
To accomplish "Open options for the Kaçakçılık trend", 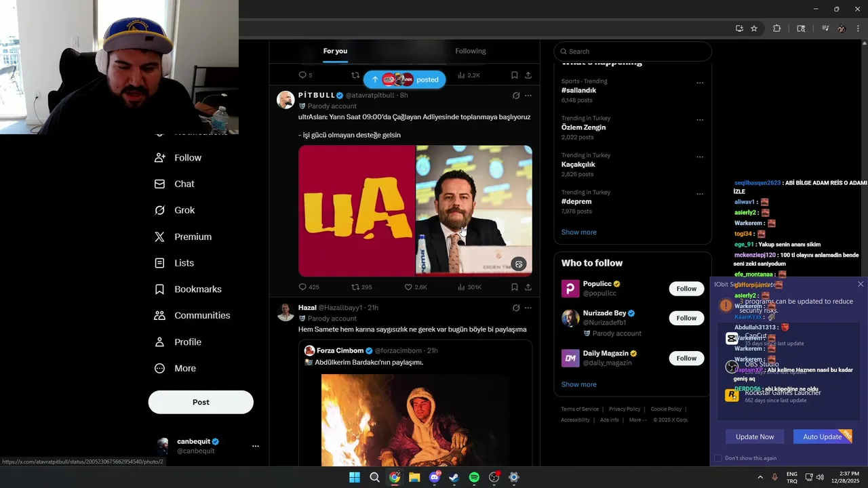I will coord(700,157).
